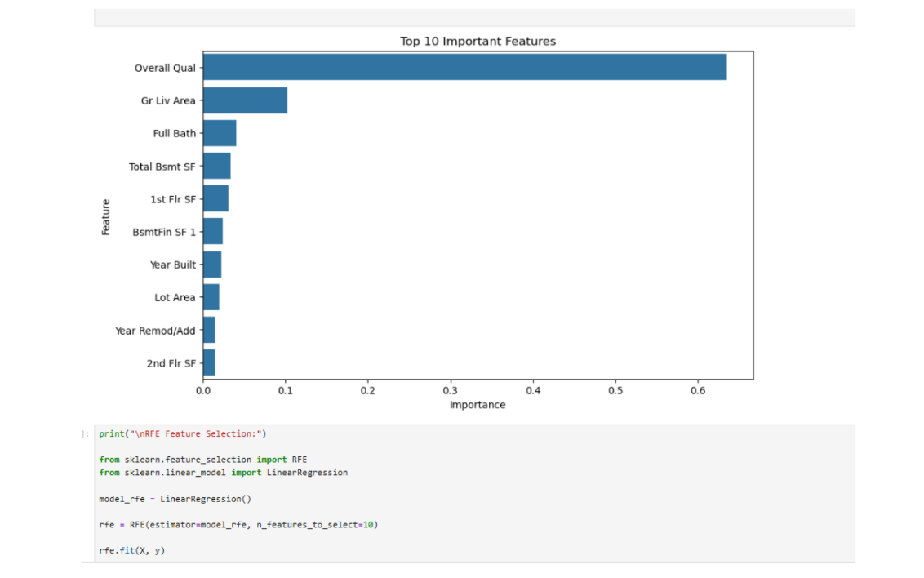Click the empty code cell above chart
The image size is (924, 578).
[x=474, y=17]
